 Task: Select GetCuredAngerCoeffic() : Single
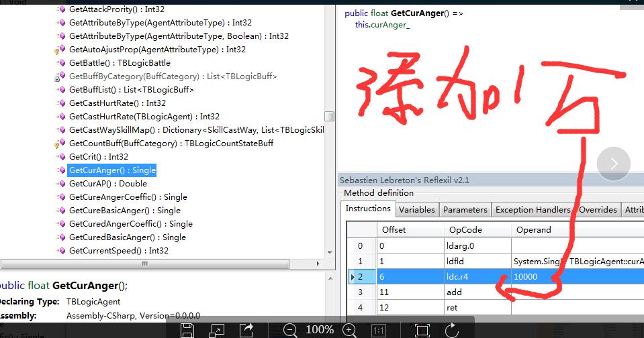(x=130, y=224)
